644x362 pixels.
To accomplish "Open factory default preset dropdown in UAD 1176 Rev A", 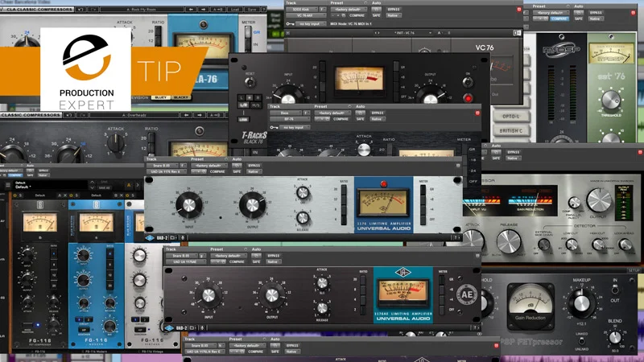I will click(208, 166).
